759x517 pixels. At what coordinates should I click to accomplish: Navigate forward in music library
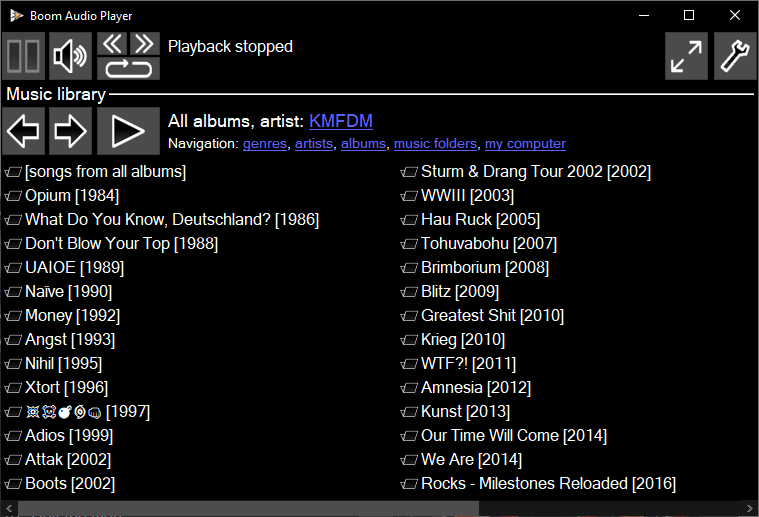[x=70, y=131]
